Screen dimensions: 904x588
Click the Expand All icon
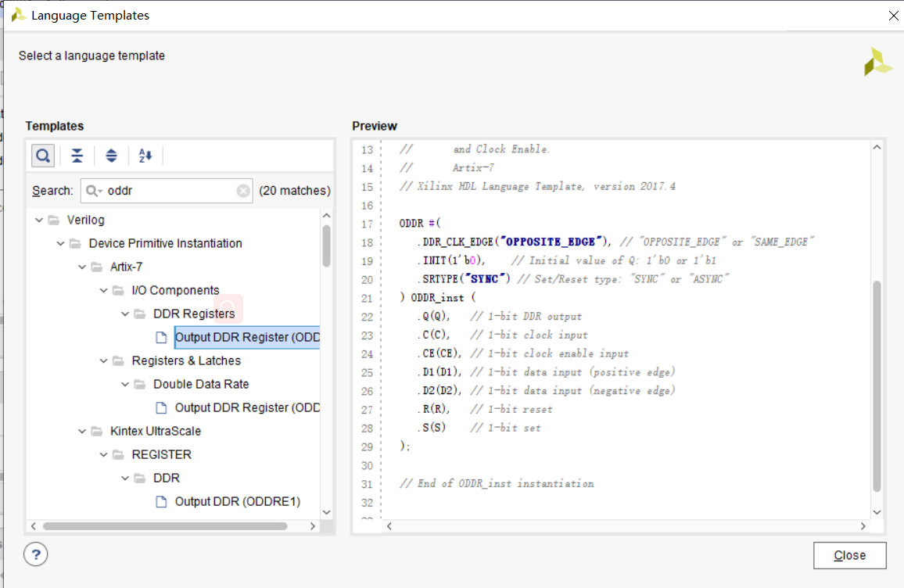[x=111, y=156]
